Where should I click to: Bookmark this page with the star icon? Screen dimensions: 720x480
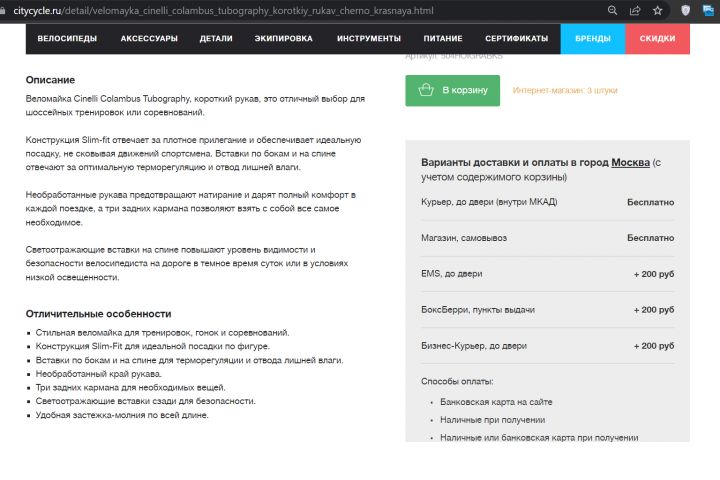(657, 10)
